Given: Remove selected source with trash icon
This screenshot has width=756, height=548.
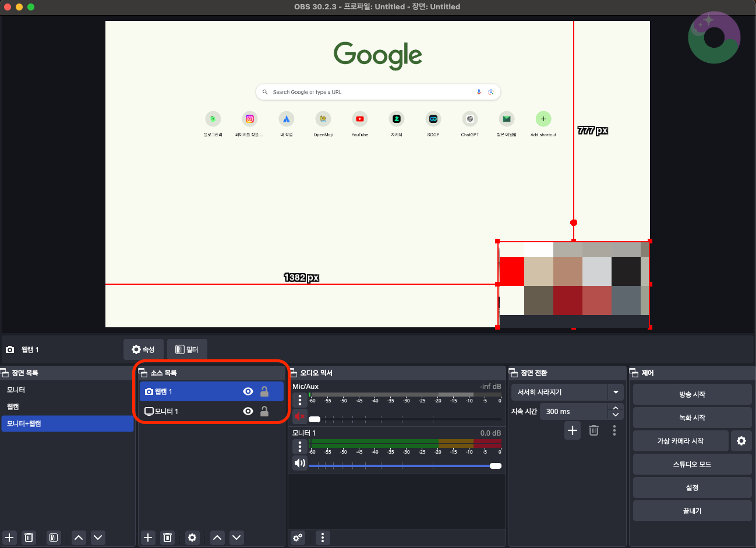Looking at the screenshot, I should (x=168, y=538).
